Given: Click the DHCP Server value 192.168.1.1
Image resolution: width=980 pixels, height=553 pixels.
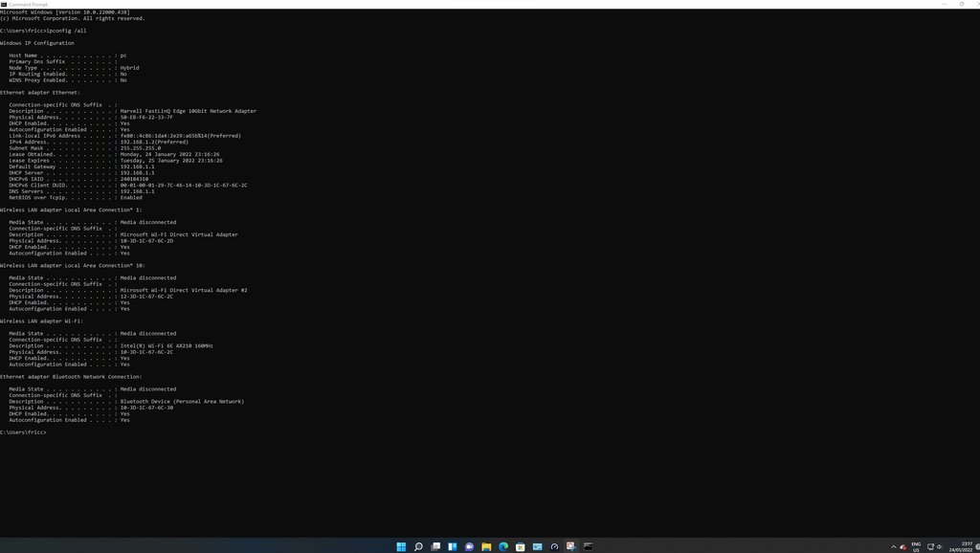Looking at the screenshot, I should tap(137, 173).
